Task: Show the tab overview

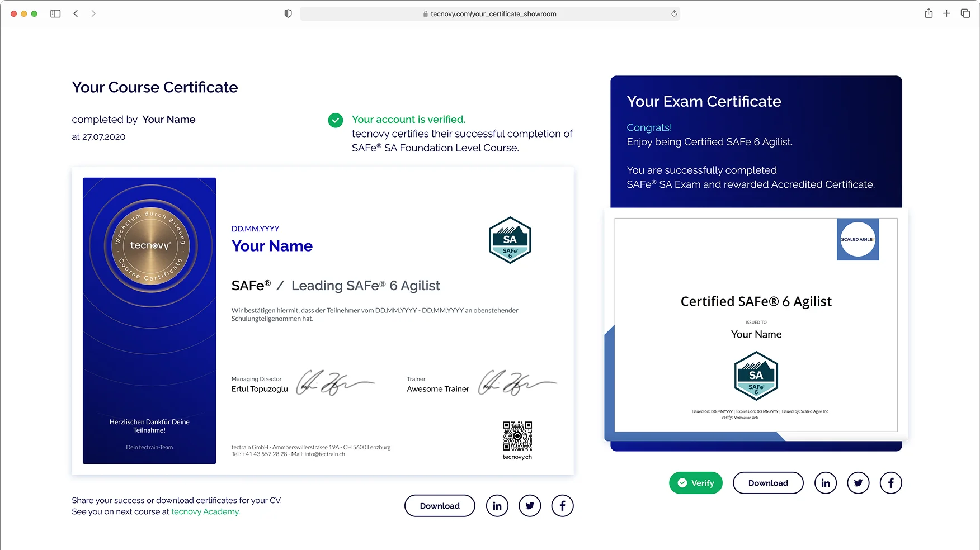Action: (965, 13)
